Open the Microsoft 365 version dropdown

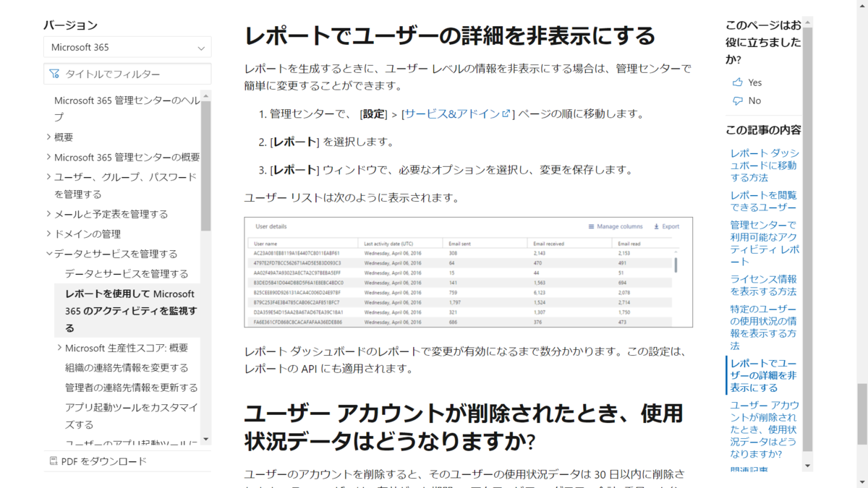tap(127, 47)
